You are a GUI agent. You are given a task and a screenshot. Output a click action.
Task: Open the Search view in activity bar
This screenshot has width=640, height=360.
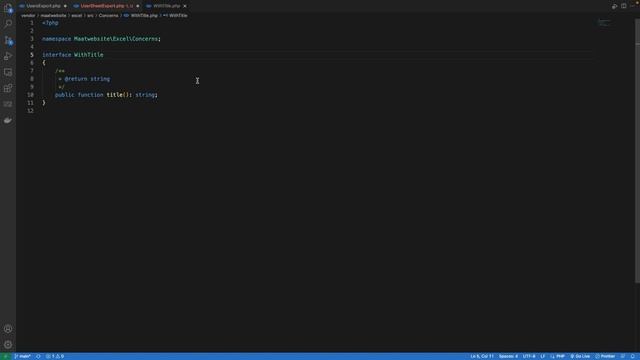[x=8, y=24]
